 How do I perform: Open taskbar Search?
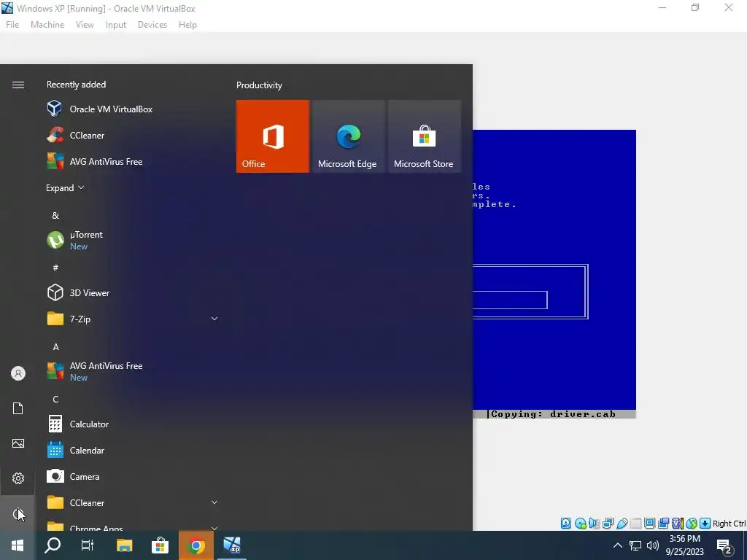pyautogui.click(x=53, y=545)
